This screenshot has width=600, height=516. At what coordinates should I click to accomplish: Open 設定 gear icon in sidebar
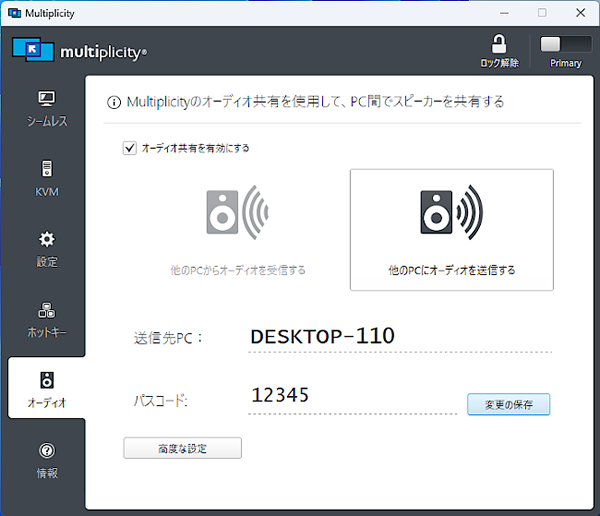pos(46,239)
